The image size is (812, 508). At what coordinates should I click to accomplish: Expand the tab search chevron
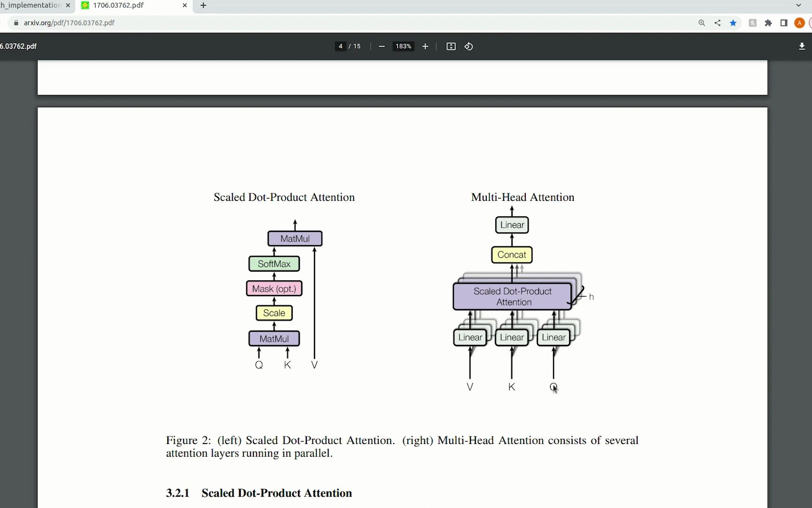798,5
